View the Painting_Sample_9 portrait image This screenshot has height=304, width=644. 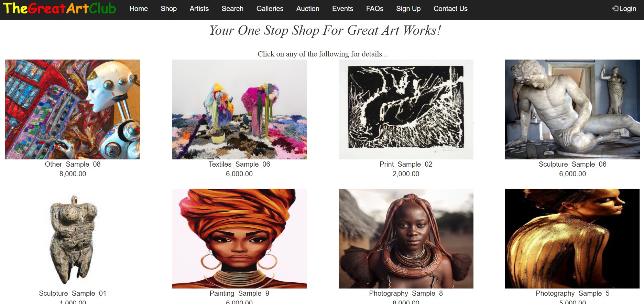239,239
